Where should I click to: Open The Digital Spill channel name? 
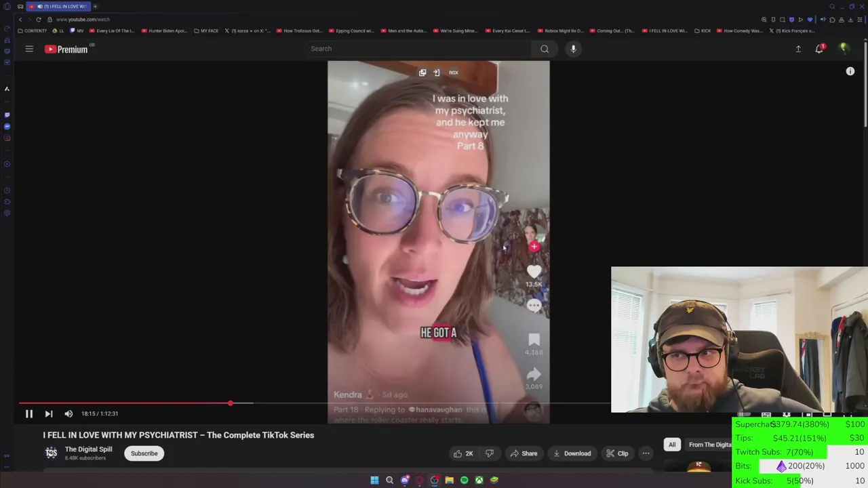pyautogui.click(x=88, y=449)
